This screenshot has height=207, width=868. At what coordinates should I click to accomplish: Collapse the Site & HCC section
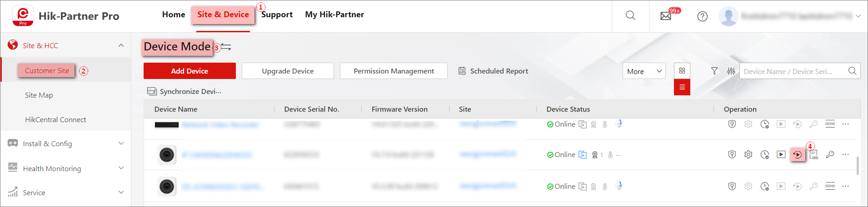(121, 45)
